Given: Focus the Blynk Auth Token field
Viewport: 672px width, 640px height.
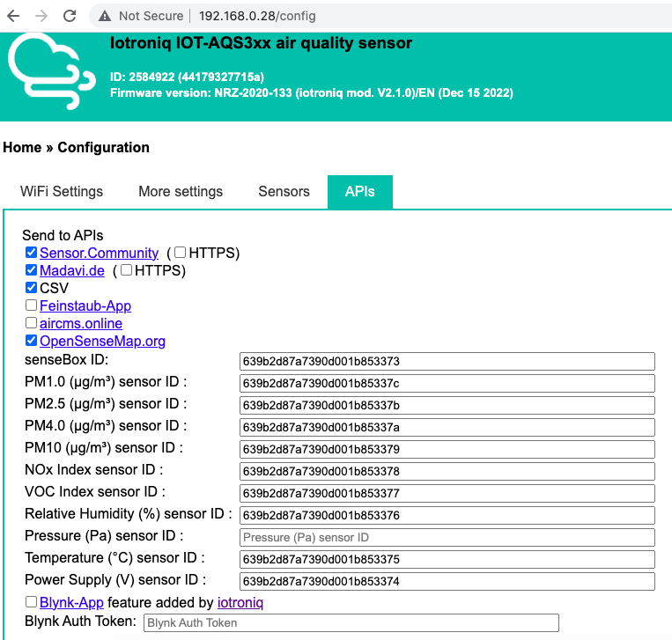Looking at the screenshot, I should click(x=351, y=622).
